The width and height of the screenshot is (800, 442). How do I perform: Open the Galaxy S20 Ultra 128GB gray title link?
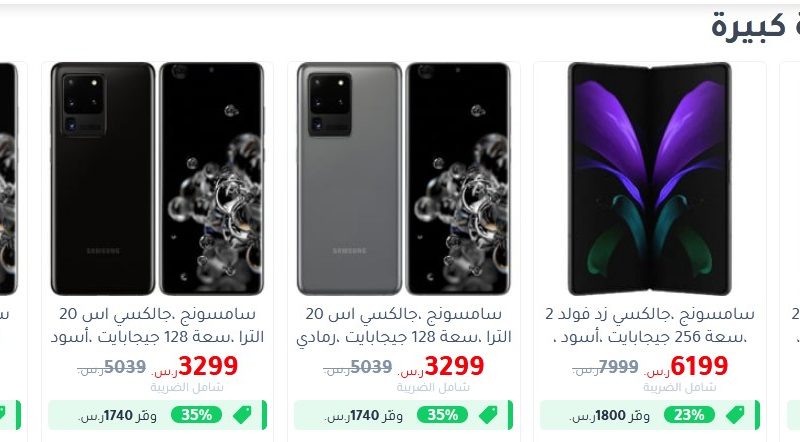(404, 325)
